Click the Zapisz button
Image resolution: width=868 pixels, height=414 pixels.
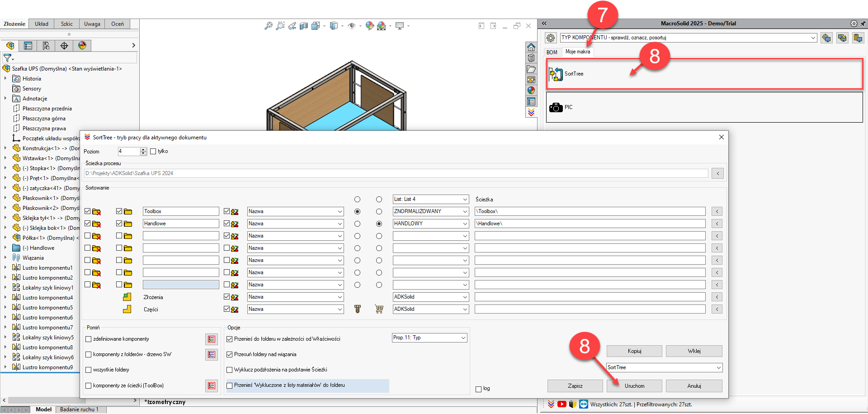coord(575,386)
